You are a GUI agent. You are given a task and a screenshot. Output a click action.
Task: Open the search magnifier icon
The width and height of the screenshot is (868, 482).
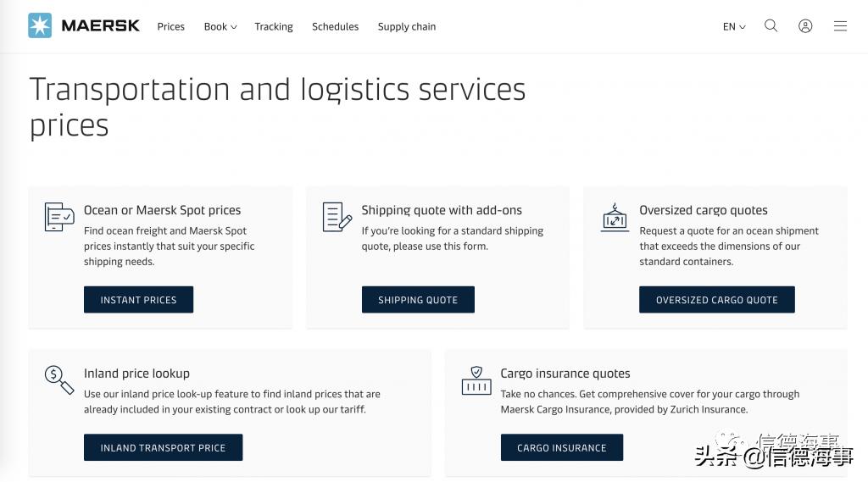(x=771, y=25)
